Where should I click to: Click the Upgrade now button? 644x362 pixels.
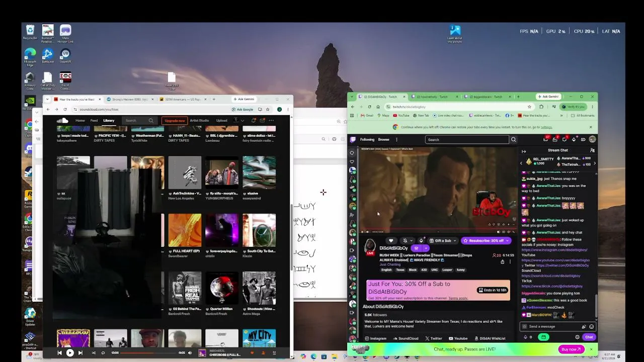click(175, 121)
